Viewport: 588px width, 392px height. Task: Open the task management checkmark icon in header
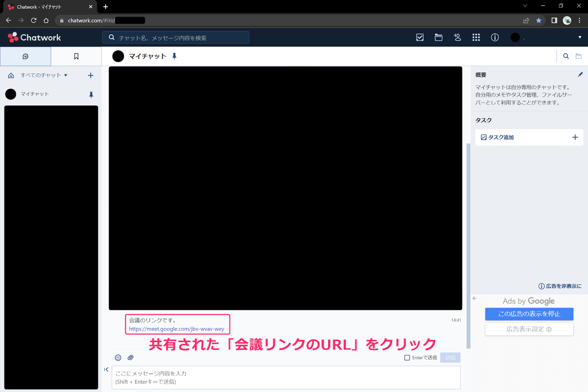pyautogui.click(x=420, y=38)
